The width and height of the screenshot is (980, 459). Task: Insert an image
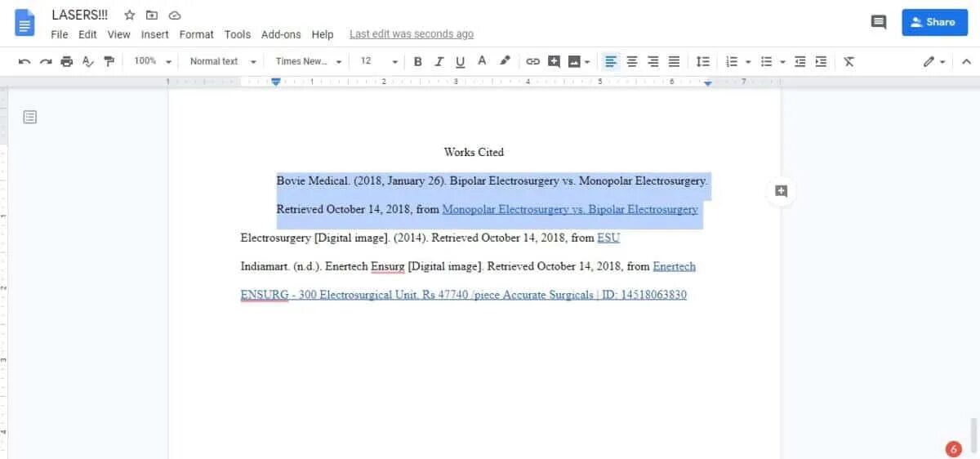pyautogui.click(x=574, y=61)
